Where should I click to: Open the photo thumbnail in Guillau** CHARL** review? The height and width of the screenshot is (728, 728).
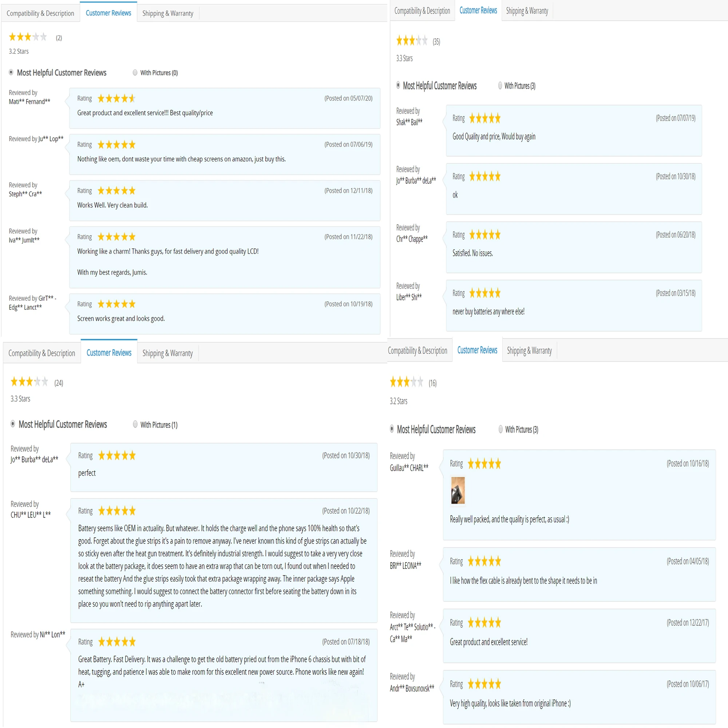click(x=458, y=491)
